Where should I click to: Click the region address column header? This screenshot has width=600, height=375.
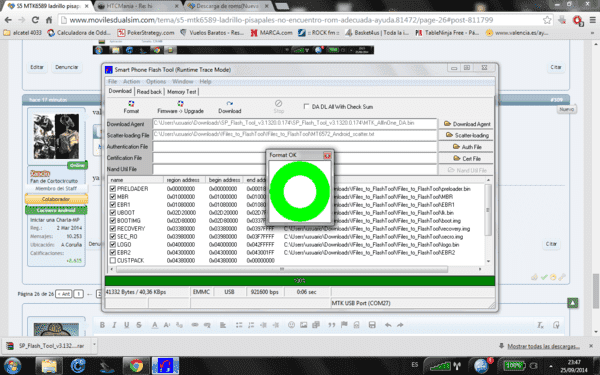(184, 180)
